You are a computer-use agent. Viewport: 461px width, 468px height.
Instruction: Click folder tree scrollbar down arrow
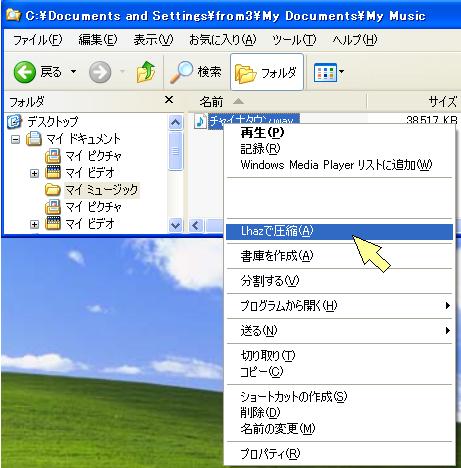click(x=176, y=225)
